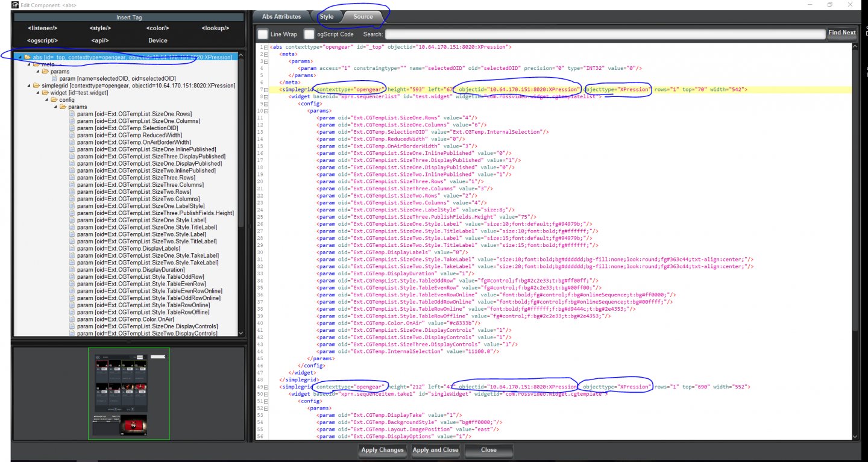Click the widget test.widget folder icon
Screen dimensions: 868x462
coord(44,93)
